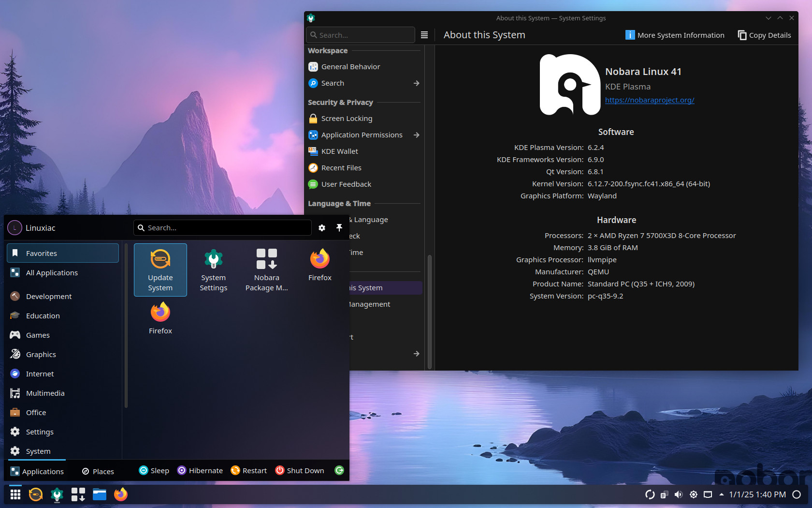Screen dimensions: 812x508
Task: Click the Linuxiac user avatar
Action: click(14, 228)
